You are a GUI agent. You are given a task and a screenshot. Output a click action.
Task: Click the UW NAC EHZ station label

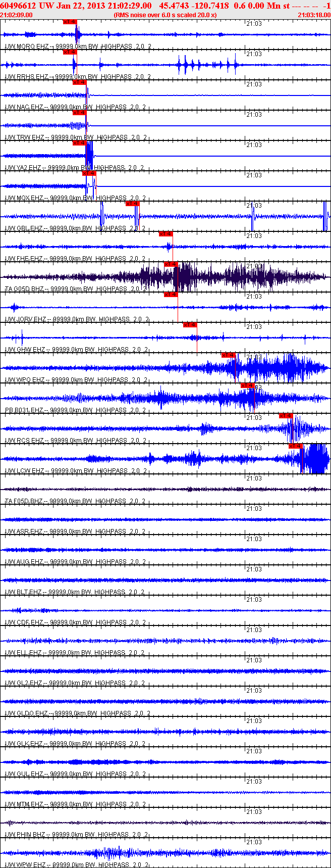(24, 107)
